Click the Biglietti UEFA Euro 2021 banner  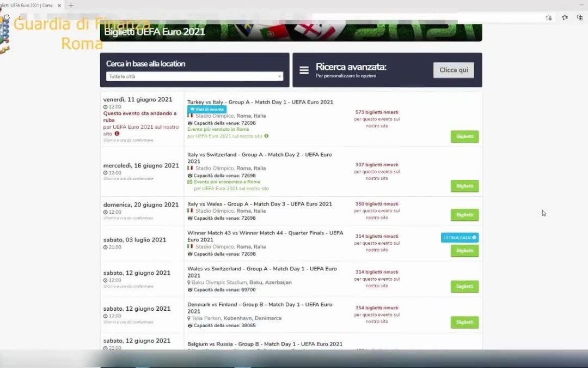[291, 33]
